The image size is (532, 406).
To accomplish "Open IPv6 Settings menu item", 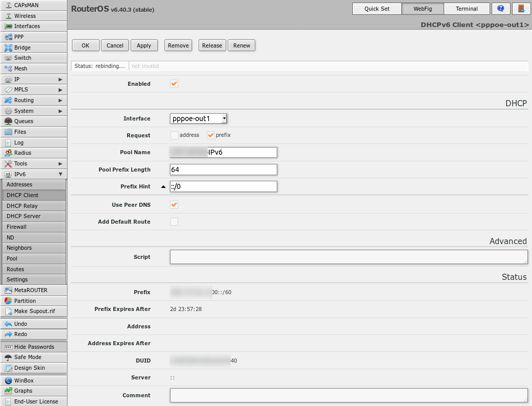I will point(34,279).
